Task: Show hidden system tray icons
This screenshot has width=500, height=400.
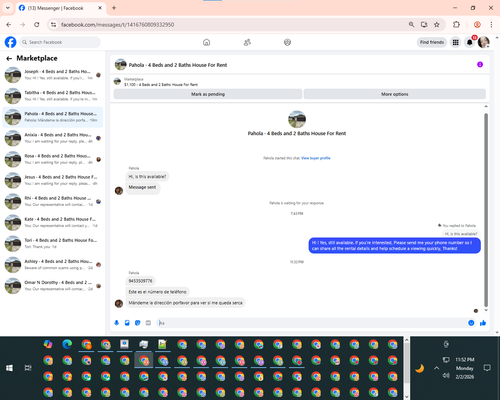Action: coord(436,368)
